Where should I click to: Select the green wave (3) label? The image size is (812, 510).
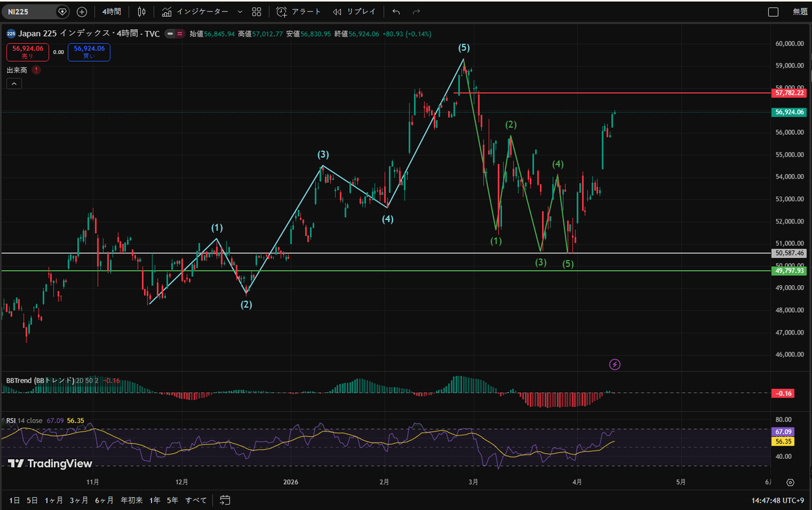540,263
